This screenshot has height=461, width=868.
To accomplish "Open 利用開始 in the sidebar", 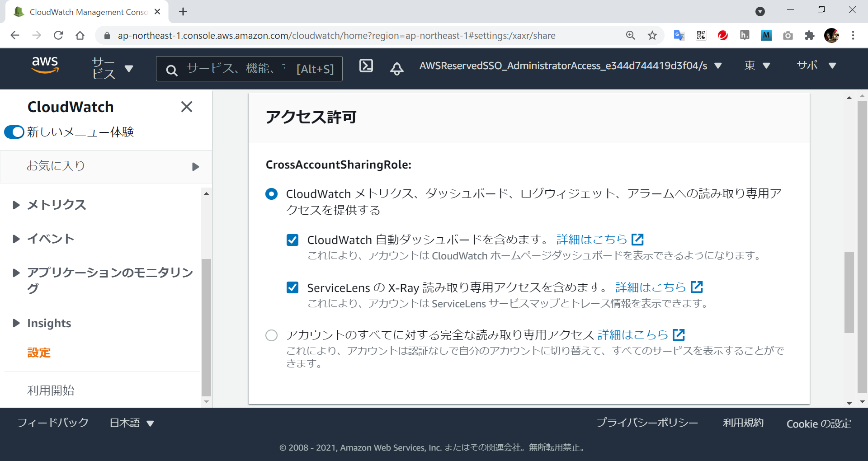I will pos(51,390).
